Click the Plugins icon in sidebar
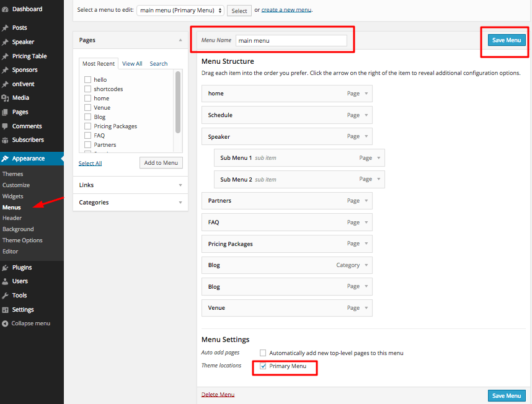 point(6,268)
